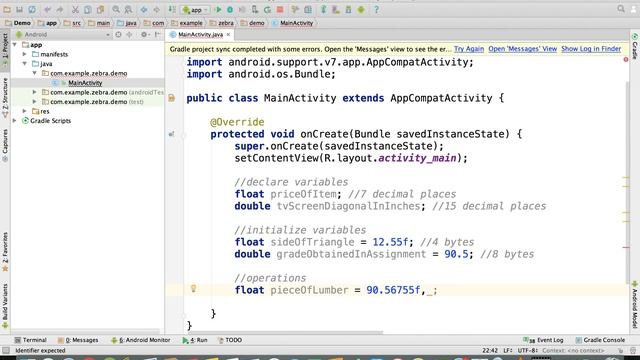Click the Copy icon in toolbar
Screen dimensions: 640x360
(x=88, y=9)
